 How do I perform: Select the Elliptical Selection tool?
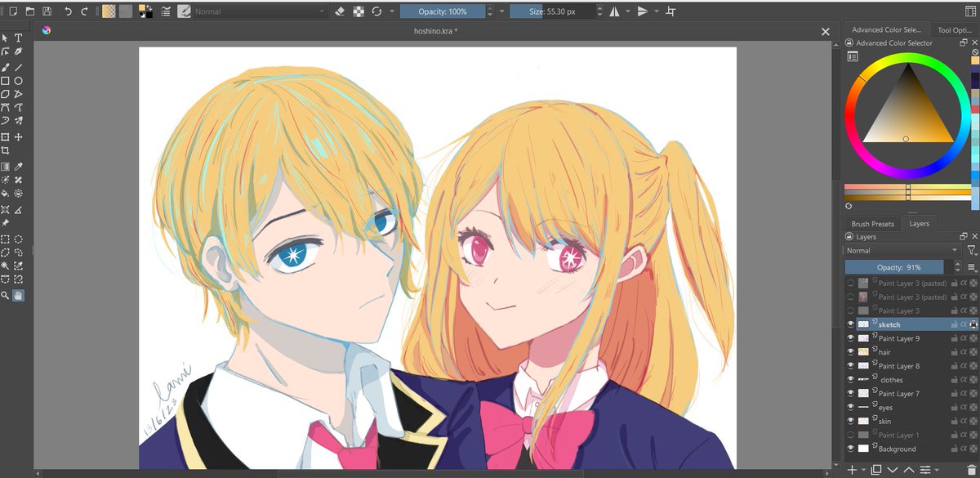tap(18, 239)
